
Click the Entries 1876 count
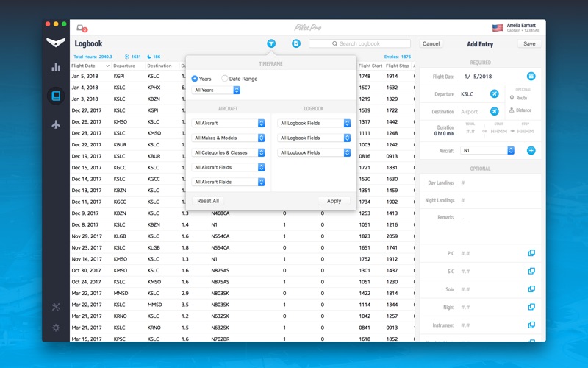[x=398, y=57]
